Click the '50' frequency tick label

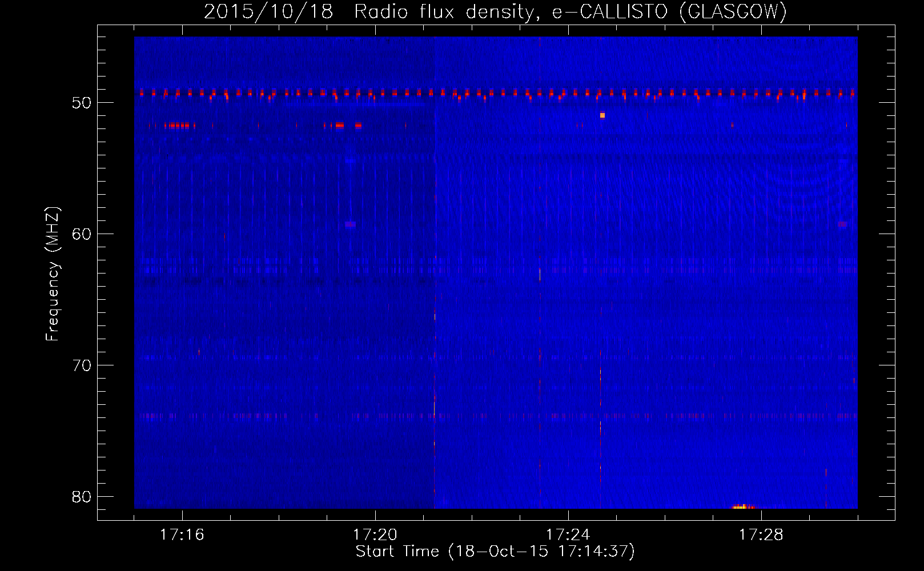(x=82, y=103)
